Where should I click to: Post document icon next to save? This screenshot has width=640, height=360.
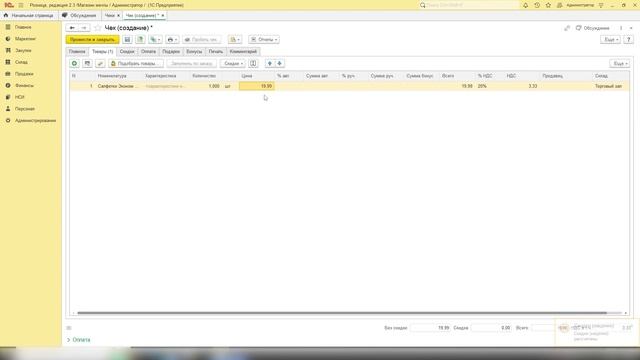point(140,40)
